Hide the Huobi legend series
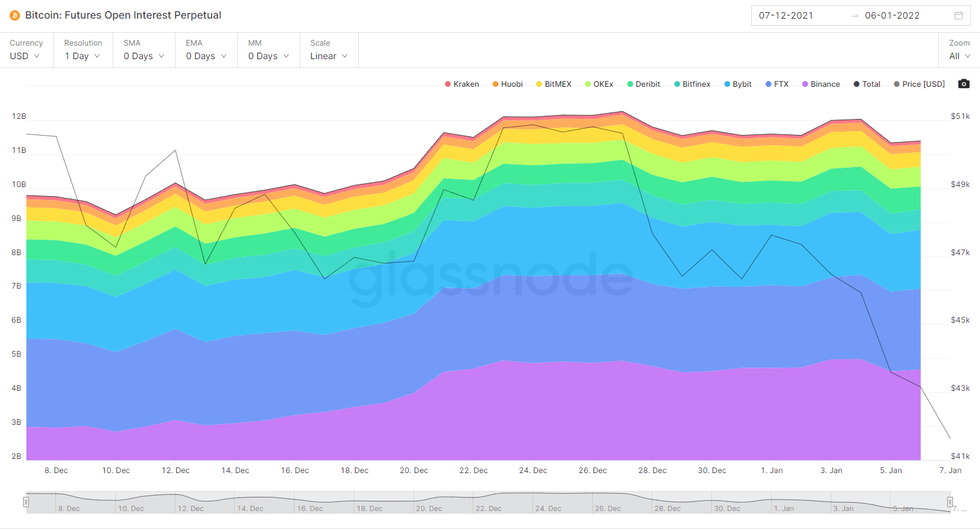 pos(507,84)
